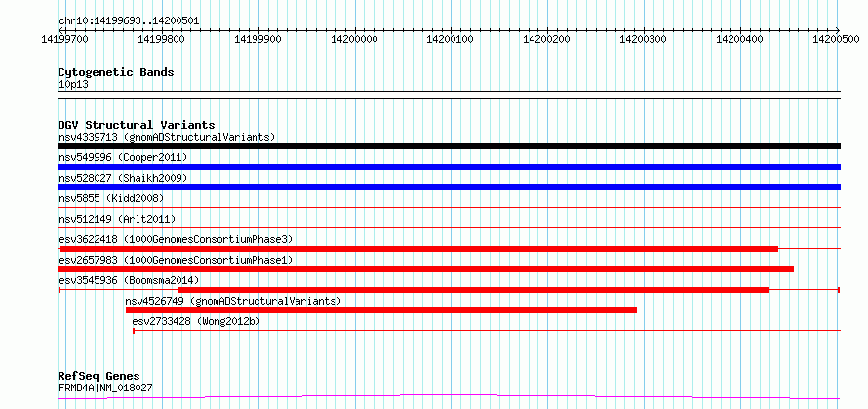Image resolution: width=868 pixels, height=409 pixels.
Task: Click the 14200100 ruler position label
Action: click(x=450, y=39)
